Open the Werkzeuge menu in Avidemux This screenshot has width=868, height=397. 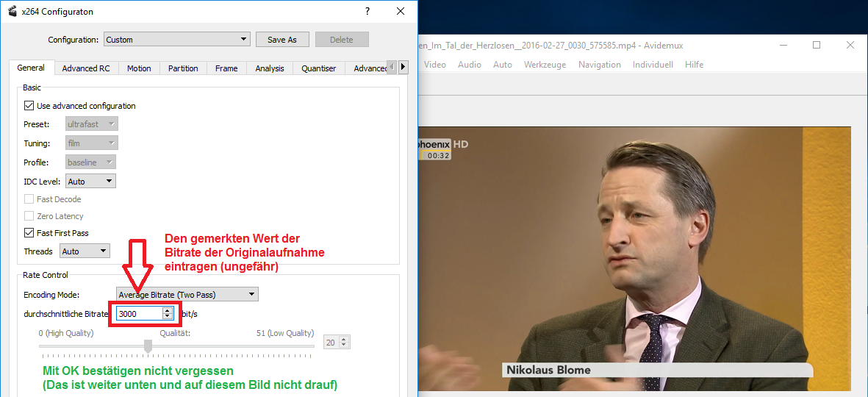545,65
